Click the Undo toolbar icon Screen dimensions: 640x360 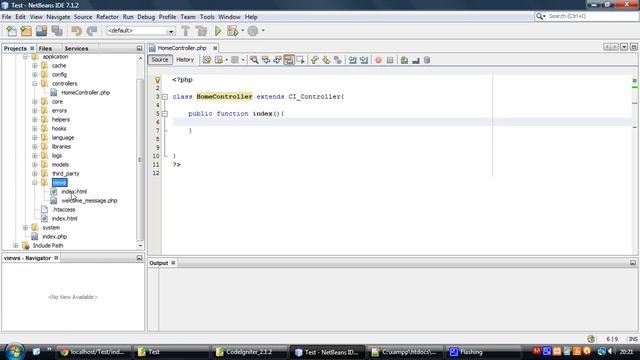(76, 31)
